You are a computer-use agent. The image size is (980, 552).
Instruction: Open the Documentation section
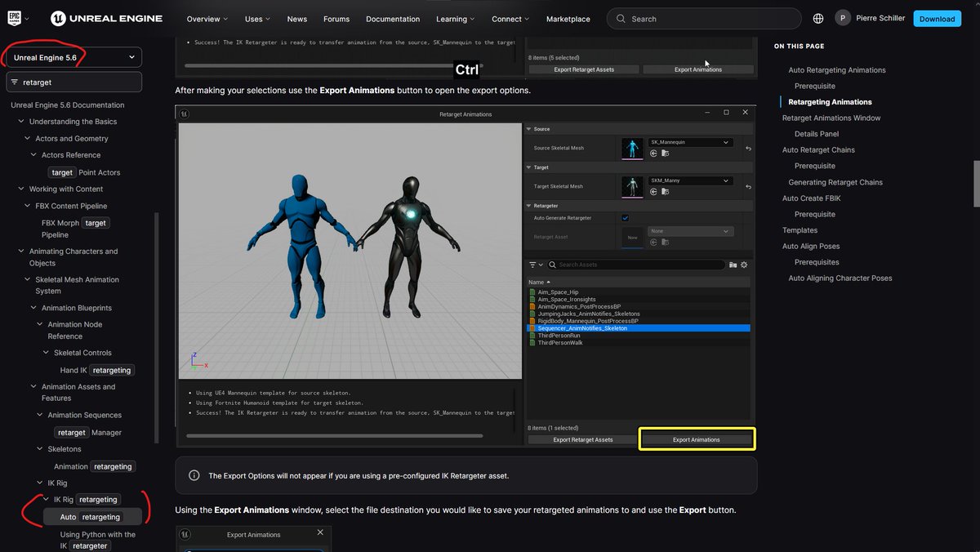393,19
